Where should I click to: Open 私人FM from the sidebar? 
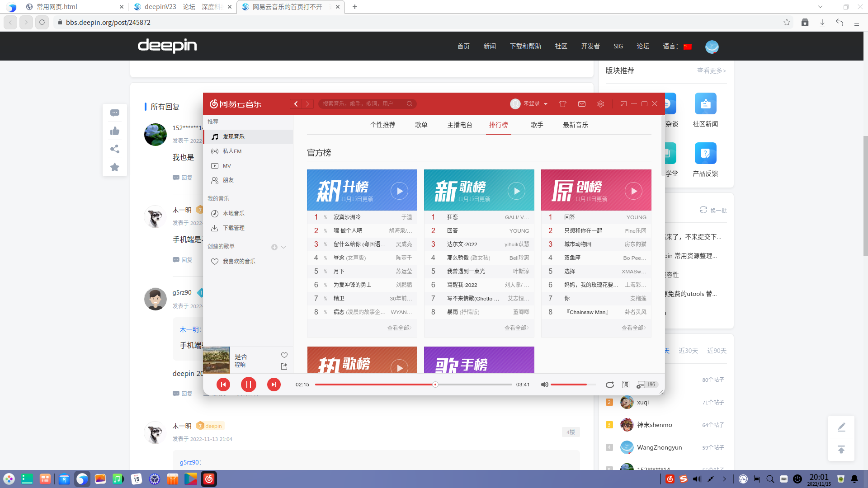(233, 151)
